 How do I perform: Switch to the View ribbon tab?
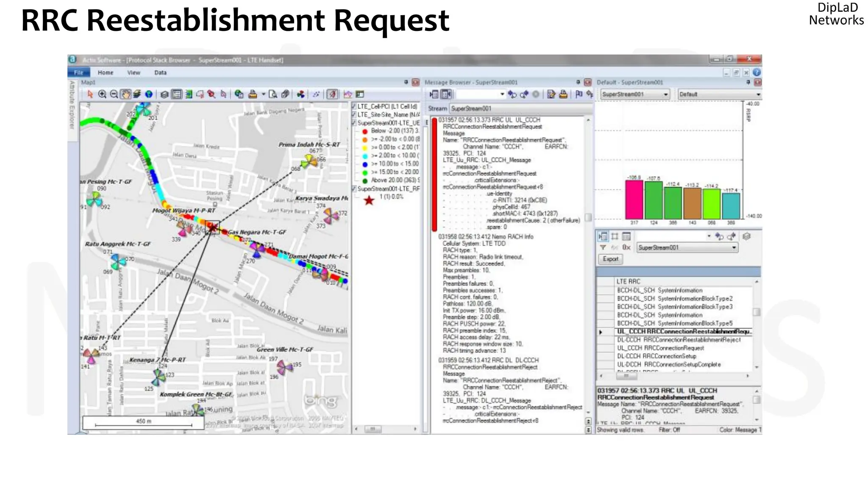point(134,72)
